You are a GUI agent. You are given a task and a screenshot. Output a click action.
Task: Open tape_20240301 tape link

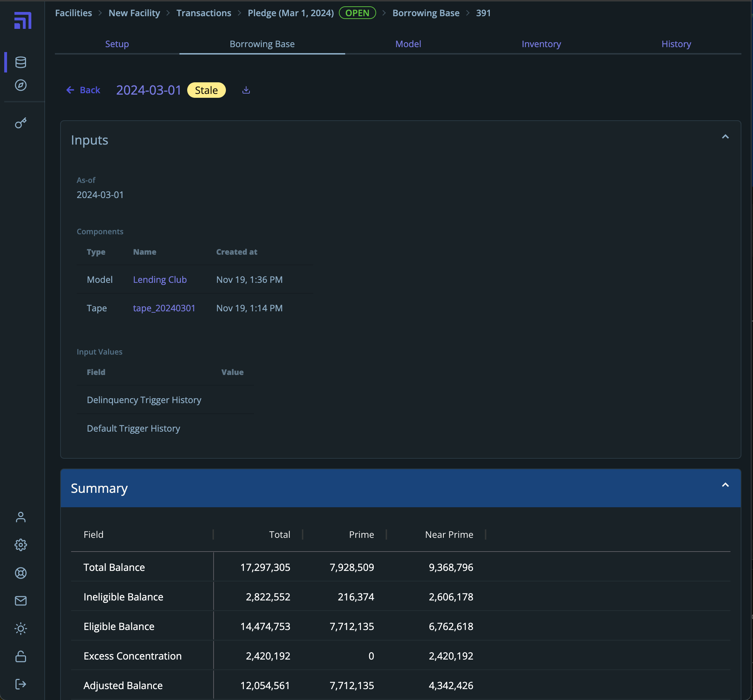pyautogui.click(x=164, y=308)
